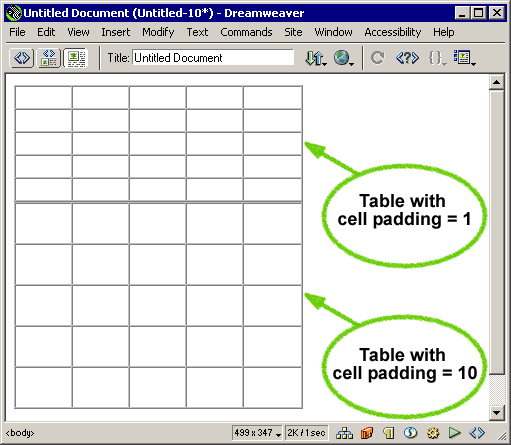Open History launcher play icon
This screenshot has width=511, height=445.
(x=454, y=433)
